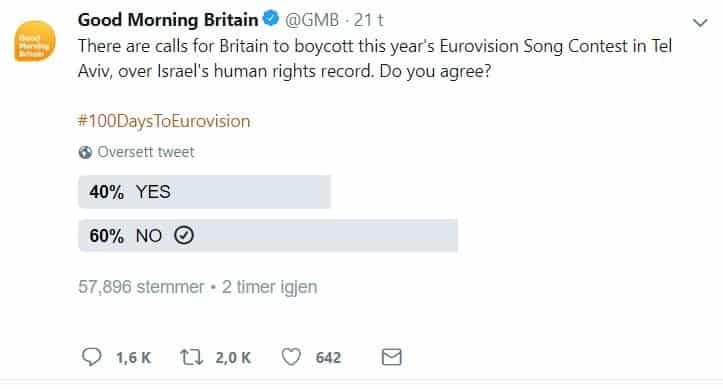Click the Good Morning Britain account name
Viewport: 723px width, 389px height.
click(x=168, y=19)
